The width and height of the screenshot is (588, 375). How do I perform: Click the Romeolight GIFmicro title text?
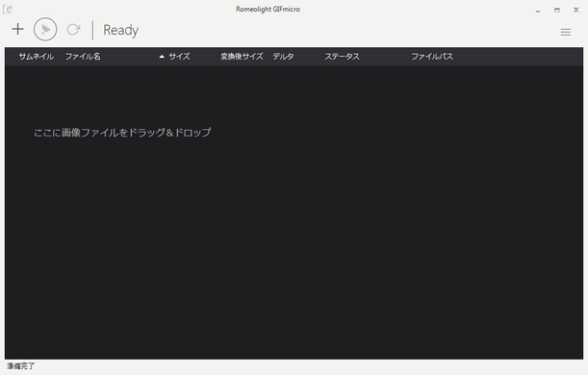click(x=268, y=9)
